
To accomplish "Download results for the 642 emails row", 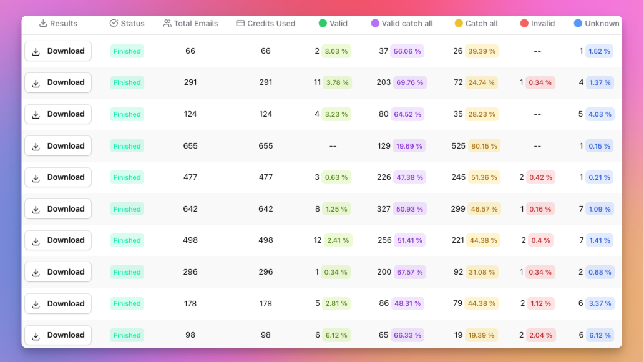I will pos(58,208).
